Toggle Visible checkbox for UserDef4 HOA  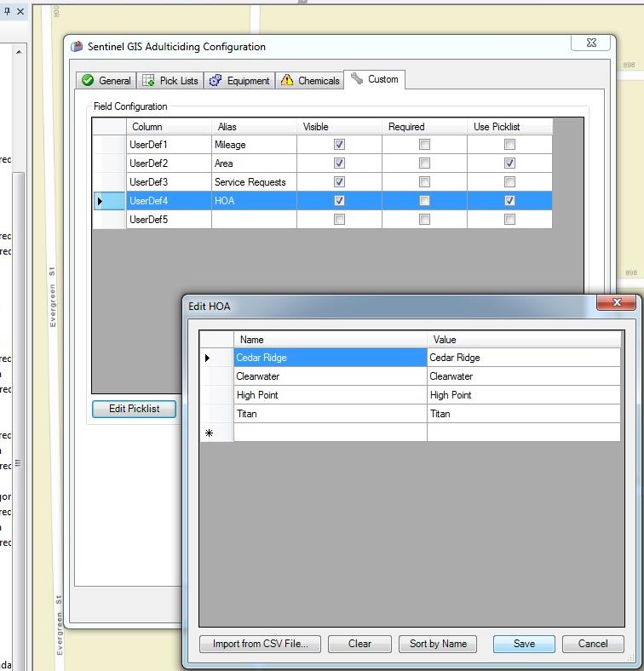click(339, 201)
